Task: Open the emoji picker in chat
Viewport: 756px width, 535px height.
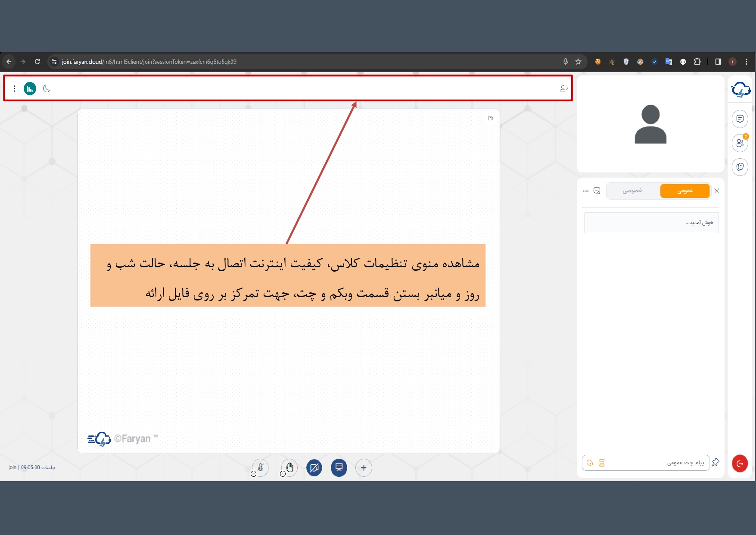Action: (x=602, y=463)
